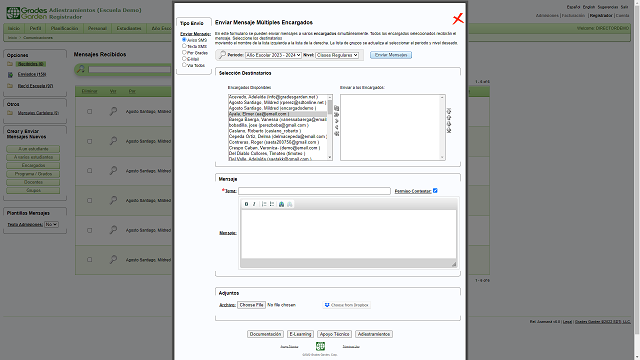Click the magnifier icon beside Periodo
The height and width of the screenshot is (360, 640).
click(222, 55)
